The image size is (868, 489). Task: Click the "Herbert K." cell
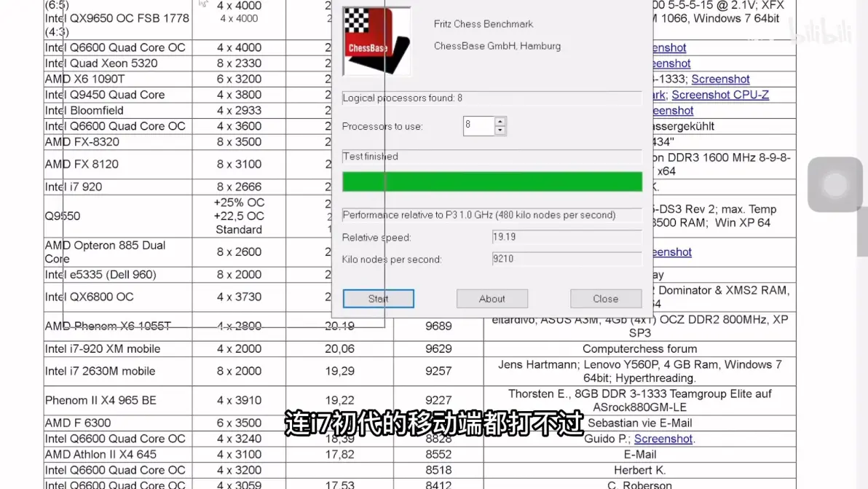pyautogui.click(x=639, y=470)
